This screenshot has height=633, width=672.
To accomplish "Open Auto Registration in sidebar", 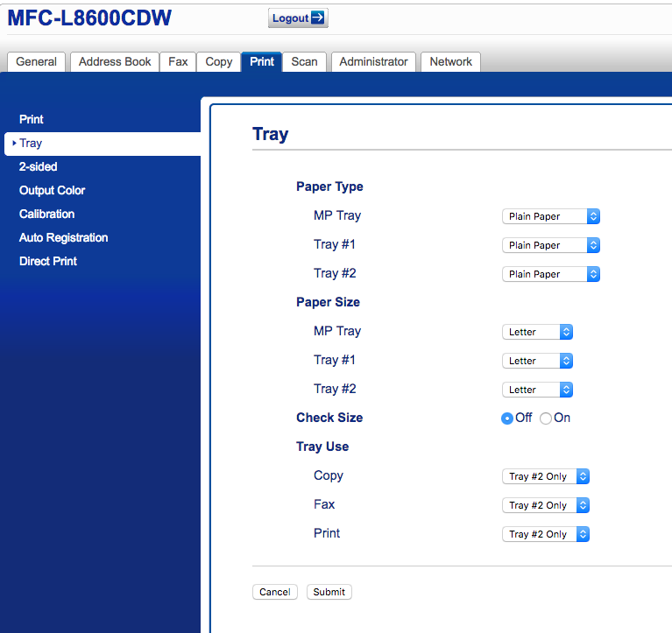I will point(63,237).
